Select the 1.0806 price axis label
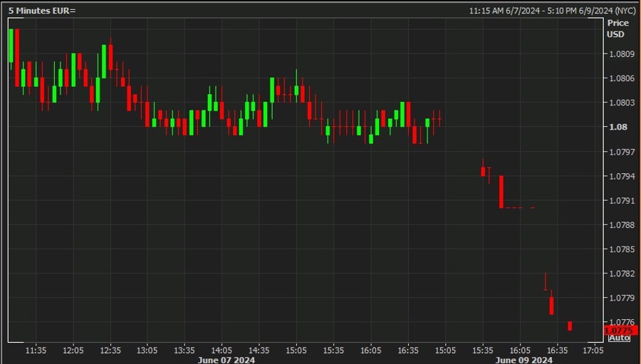This screenshot has height=364, width=641. tap(621, 78)
